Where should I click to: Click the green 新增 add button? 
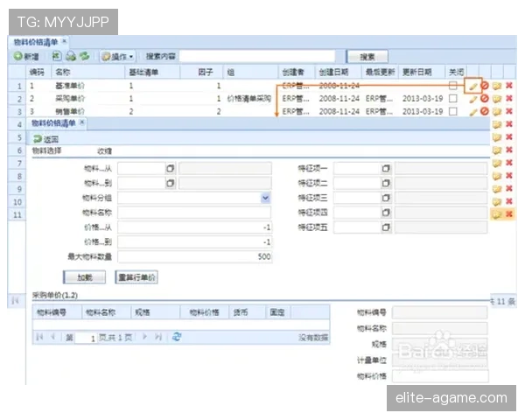[26, 57]
